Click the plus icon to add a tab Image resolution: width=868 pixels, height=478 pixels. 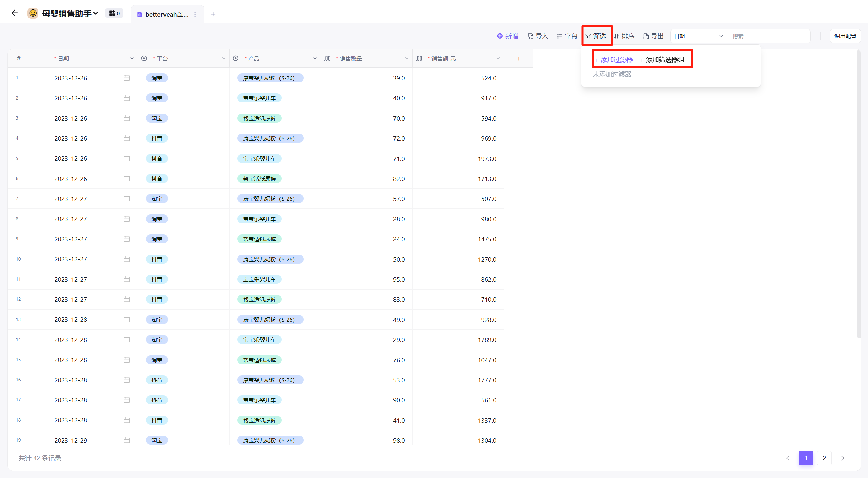pyautogui.click(x=213, y=14)
